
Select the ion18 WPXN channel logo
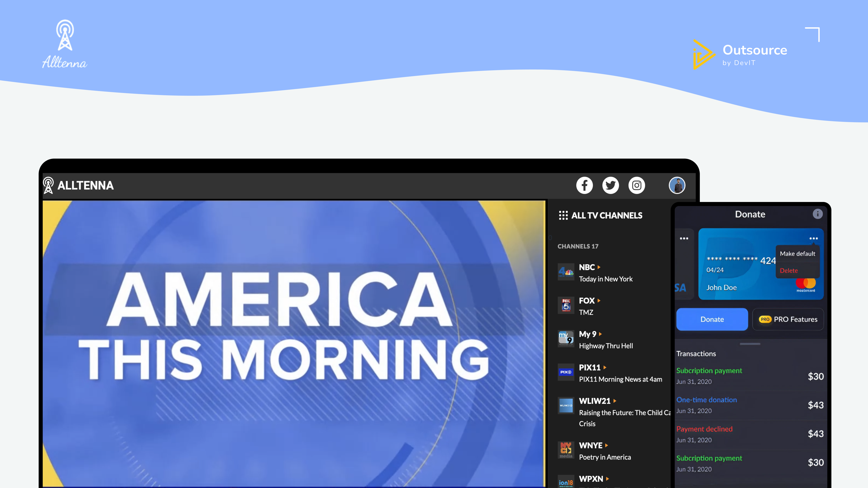(566, 482)
